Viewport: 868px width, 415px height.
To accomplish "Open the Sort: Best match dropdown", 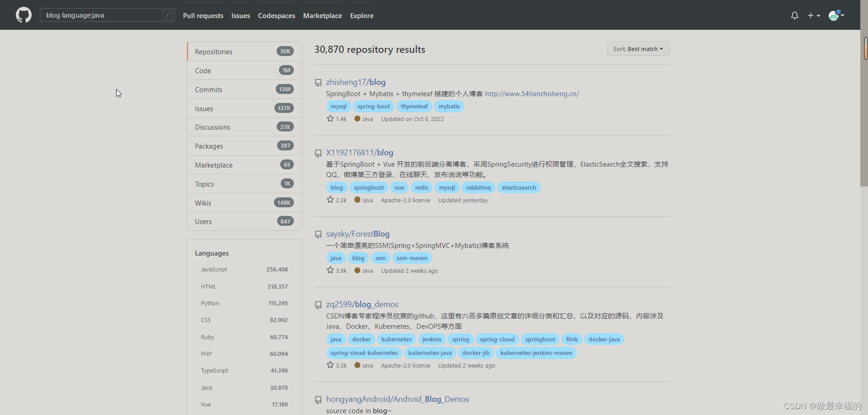I will (x=638, y=49).
